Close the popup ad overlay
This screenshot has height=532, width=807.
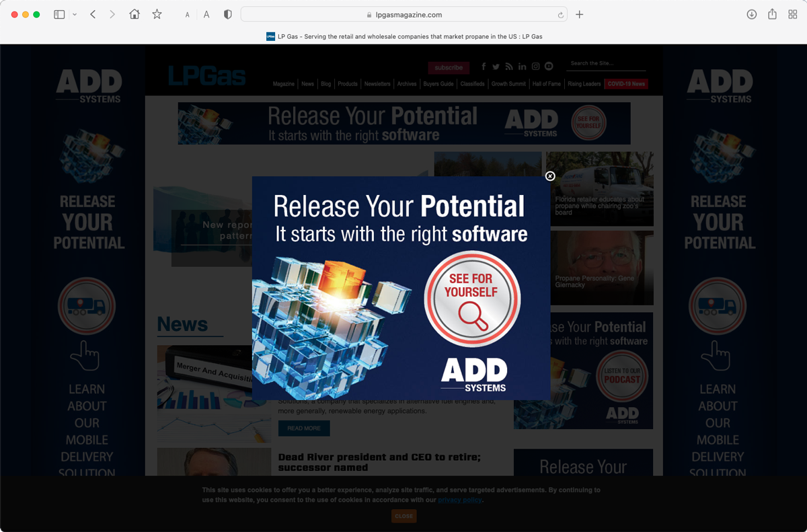coord(550,176)
